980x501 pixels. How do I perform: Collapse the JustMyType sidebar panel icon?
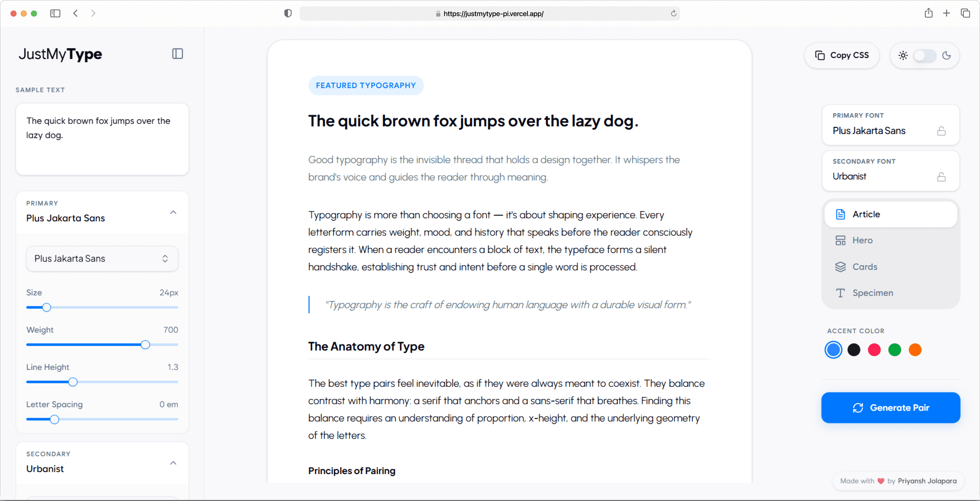tap(177, 54)
